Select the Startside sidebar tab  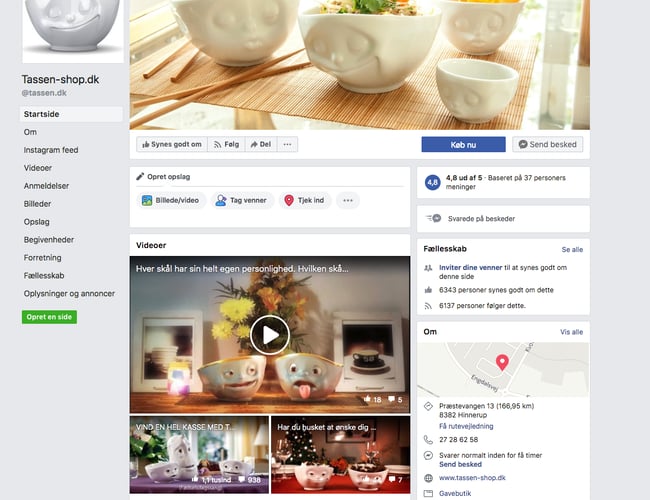71,114
